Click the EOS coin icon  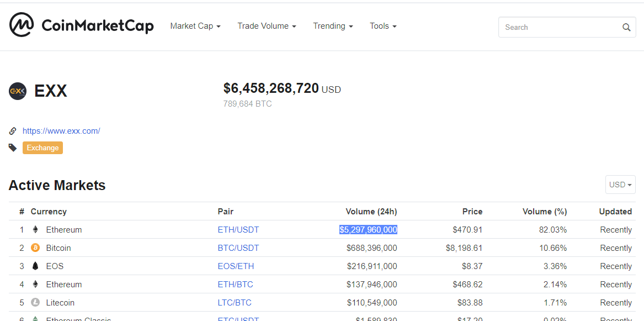35,266
